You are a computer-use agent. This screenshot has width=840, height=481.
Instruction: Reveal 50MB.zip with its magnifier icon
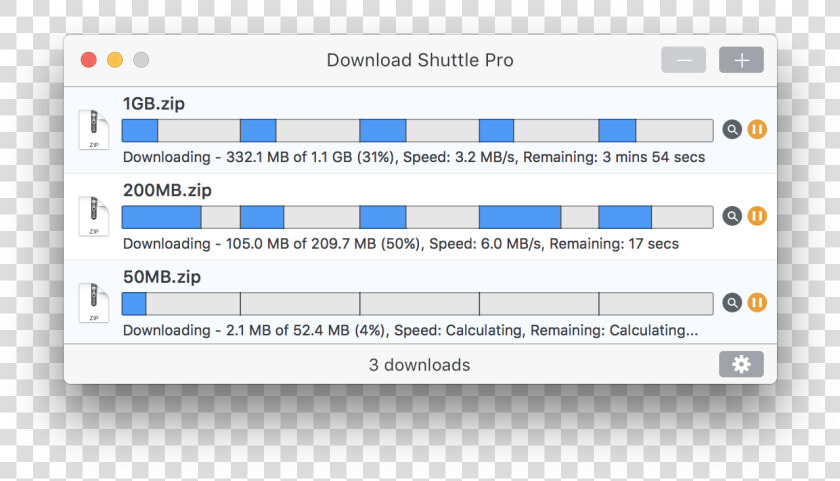(x=732, y=303)
